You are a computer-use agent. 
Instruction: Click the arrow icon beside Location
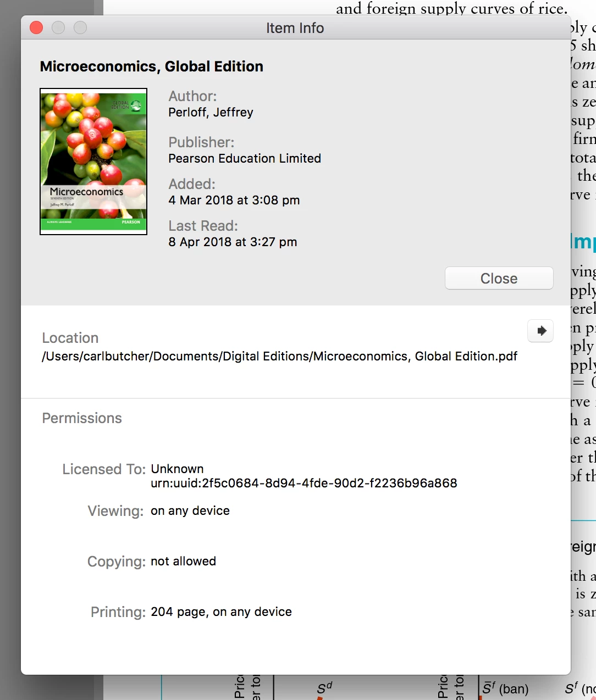click(x=541, y=331)
